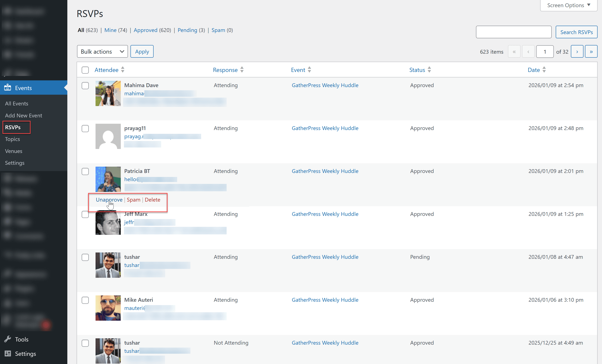The height and width of the screenshot is (364, 602).
Task: Tick the select-all checkbox in header
Action: pyautogui.click(x=85, y=70)
